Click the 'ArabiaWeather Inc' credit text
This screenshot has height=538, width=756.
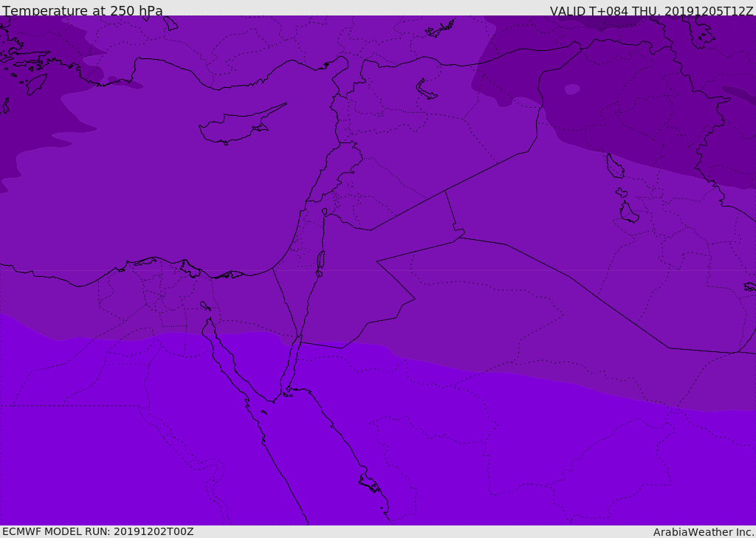tap(703, 532)
